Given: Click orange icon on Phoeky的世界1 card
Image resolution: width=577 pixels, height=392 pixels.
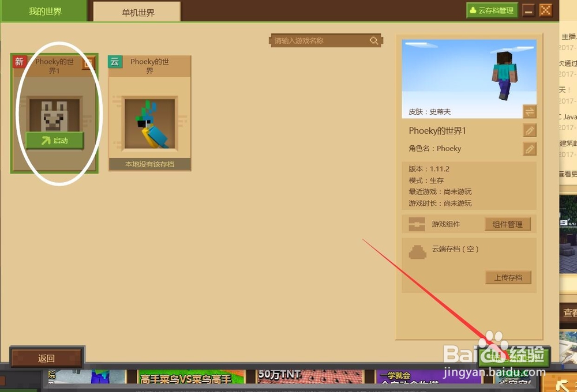Looking at the screenshot, I should [x=88, y=63].
